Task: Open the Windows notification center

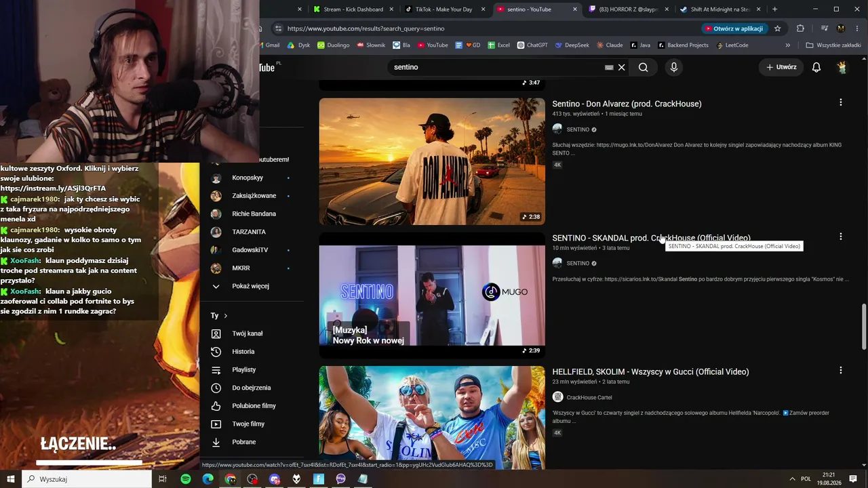Action: coord(853,479)
